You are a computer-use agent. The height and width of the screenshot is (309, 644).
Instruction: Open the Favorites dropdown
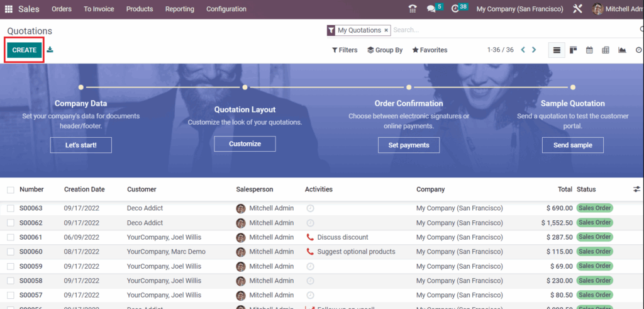tap(430, 50)
